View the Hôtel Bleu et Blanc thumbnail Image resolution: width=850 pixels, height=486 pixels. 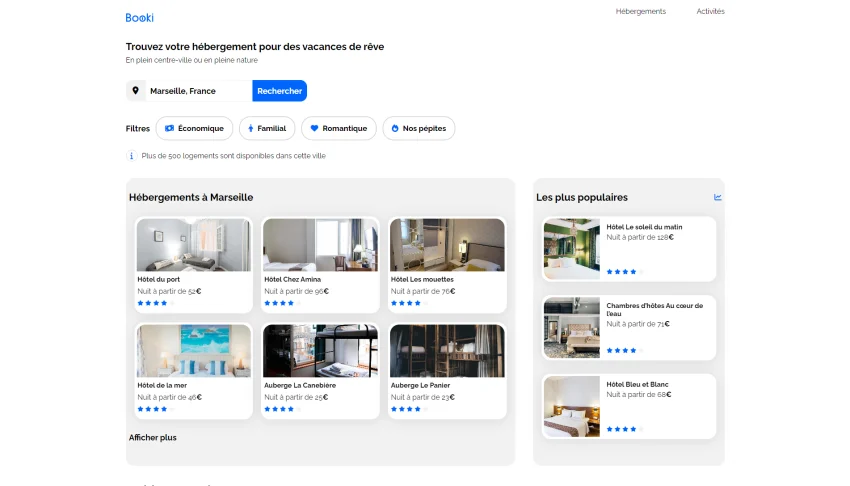click(572, 406)
